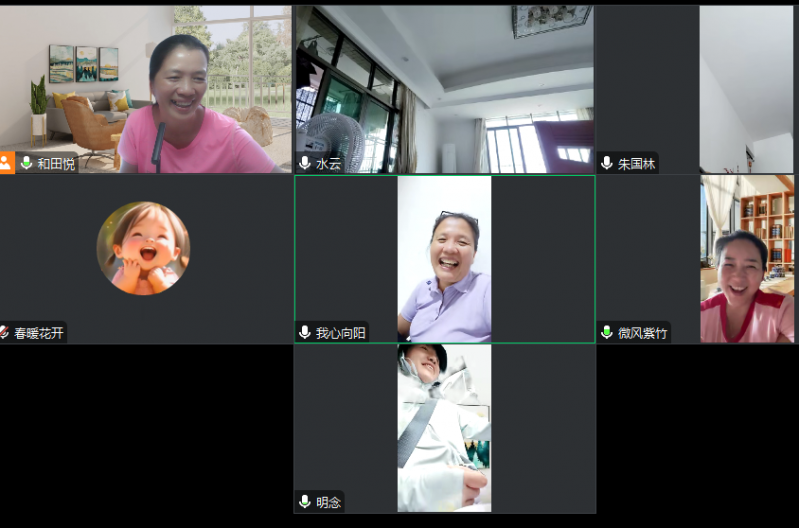Screen dimensions: 799x528
Task: Select the 微风紫竹 video with bookshelf
Action: [x=746, y=260]
